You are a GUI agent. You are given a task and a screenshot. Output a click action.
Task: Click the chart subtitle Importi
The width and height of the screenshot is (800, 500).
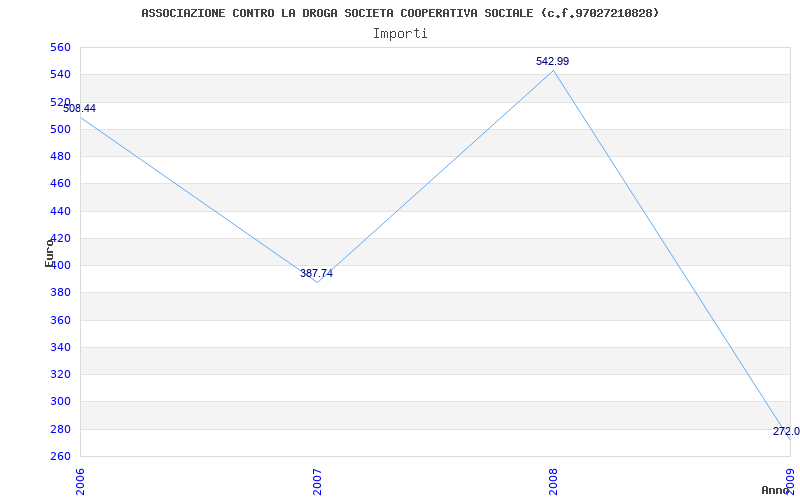400,34
